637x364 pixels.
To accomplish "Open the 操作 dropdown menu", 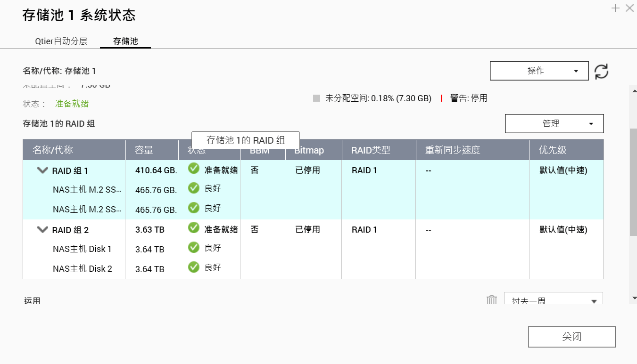I will coord(539,71).
